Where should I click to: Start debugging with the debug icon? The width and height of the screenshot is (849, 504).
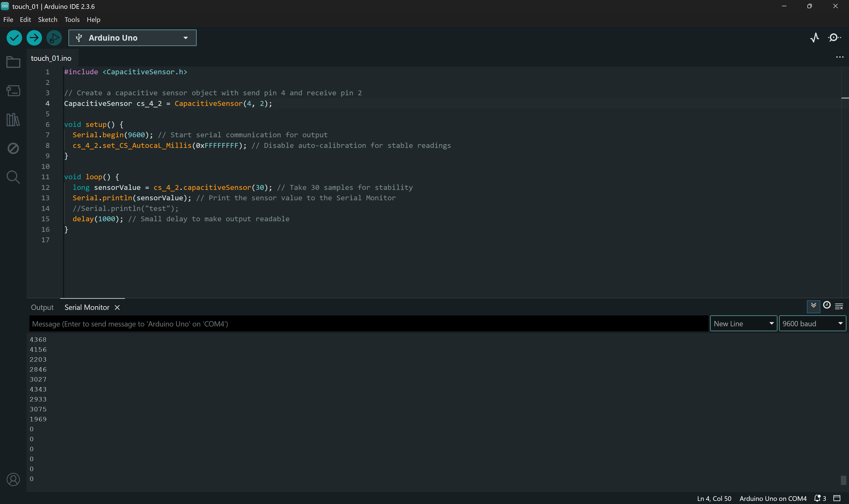tap(54, 38)
